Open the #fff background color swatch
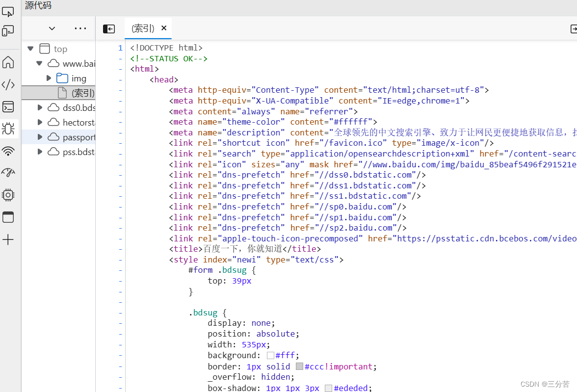The width and height of the screenshot is (577, 392). pyautogui.click(x=270, y=356)
